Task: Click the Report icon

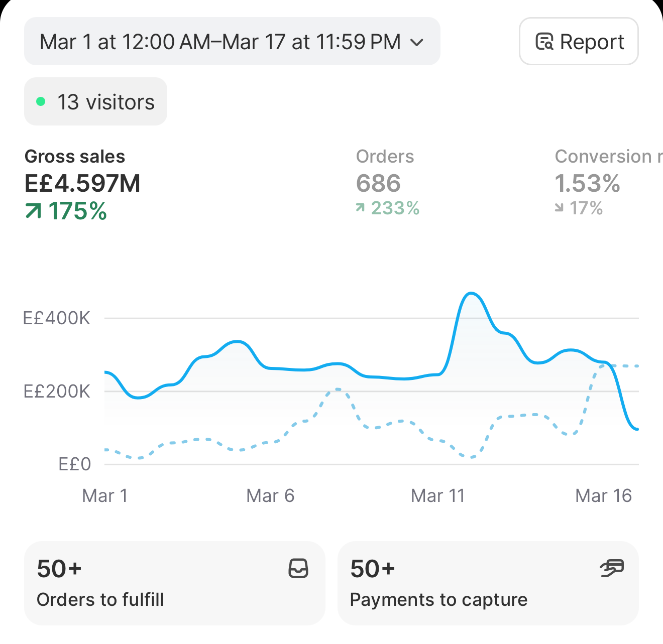Action: (x=544, y=42)
